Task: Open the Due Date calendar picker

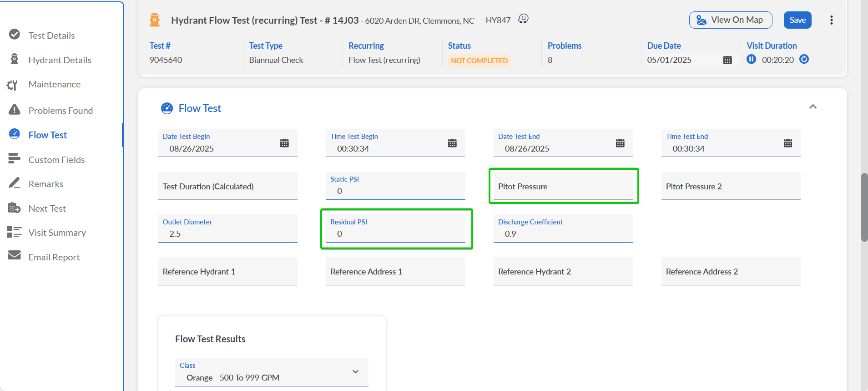Action: click(727, 60)
